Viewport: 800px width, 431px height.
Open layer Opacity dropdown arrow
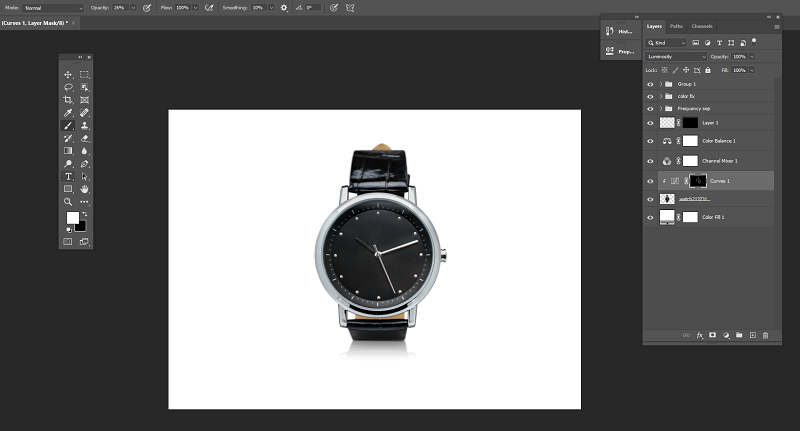752,57
